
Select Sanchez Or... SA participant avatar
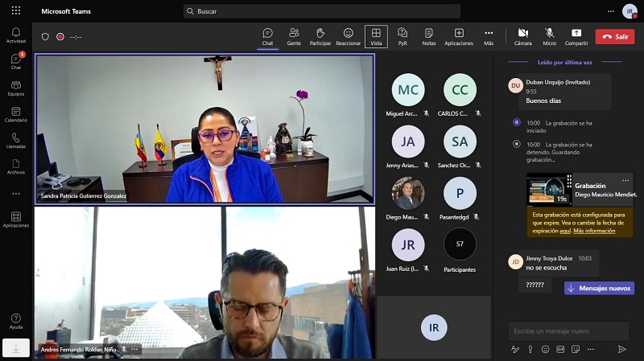460,142
